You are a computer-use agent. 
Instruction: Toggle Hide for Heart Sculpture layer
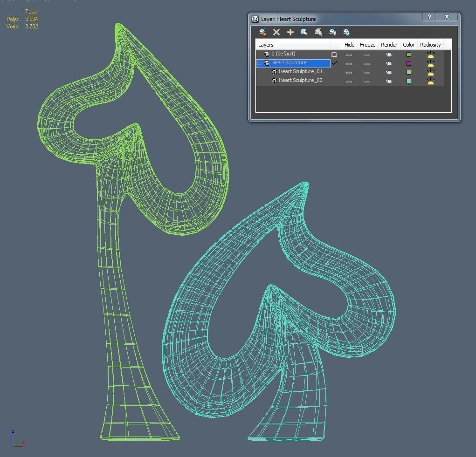(x=349, y=64)
